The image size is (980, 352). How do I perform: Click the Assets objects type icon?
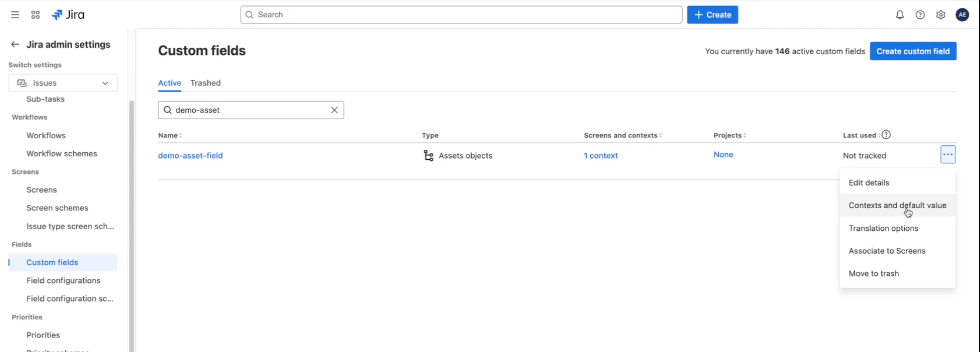[428, 156]
